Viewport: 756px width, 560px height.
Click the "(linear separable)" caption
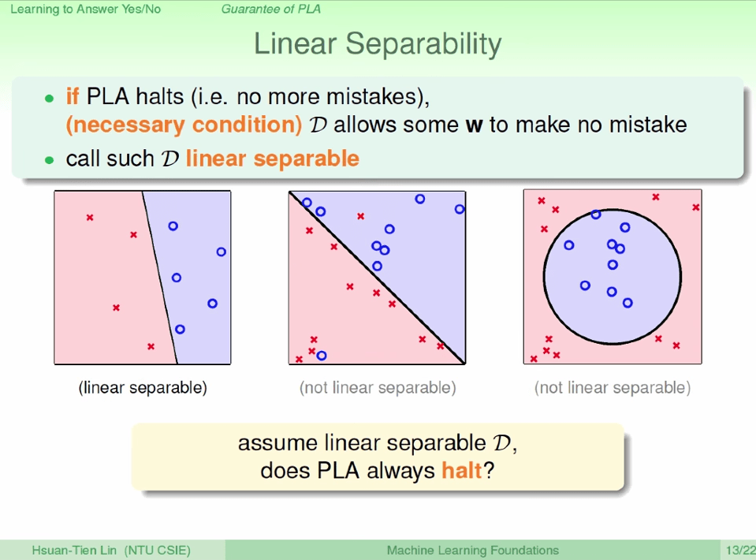click(x=143, y=388)
